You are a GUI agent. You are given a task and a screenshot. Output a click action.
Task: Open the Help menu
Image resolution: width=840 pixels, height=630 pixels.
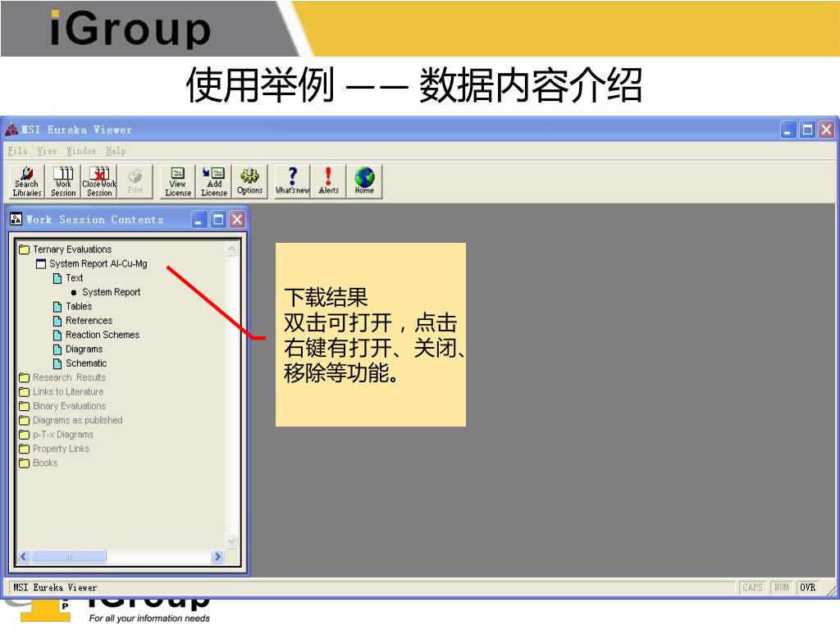[116, 151]
